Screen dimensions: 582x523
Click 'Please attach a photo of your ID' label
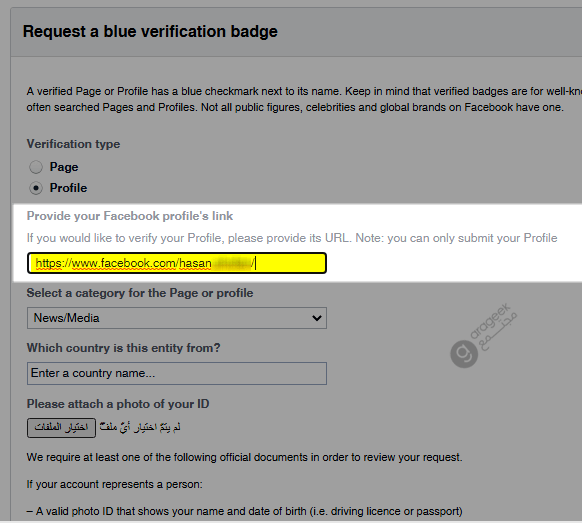[118, 404]
